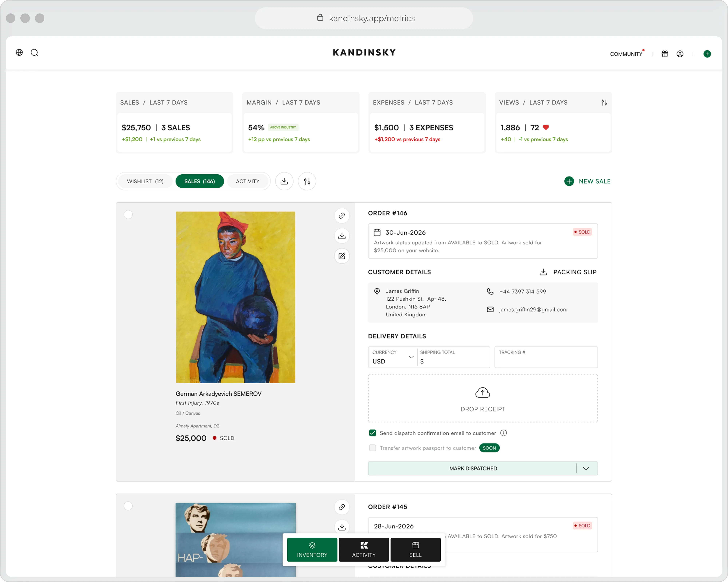
Task: Download sales list via toolbar download icon
Action: point(284,181)
